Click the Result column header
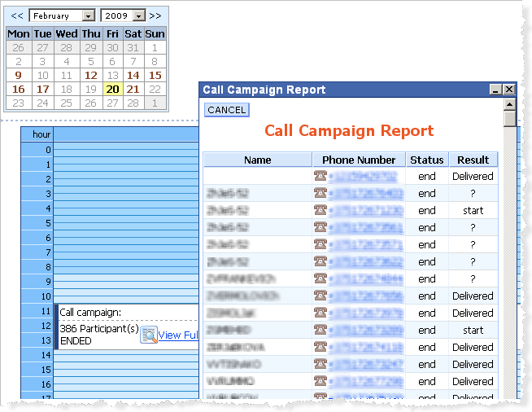 [x=473, y=160]
